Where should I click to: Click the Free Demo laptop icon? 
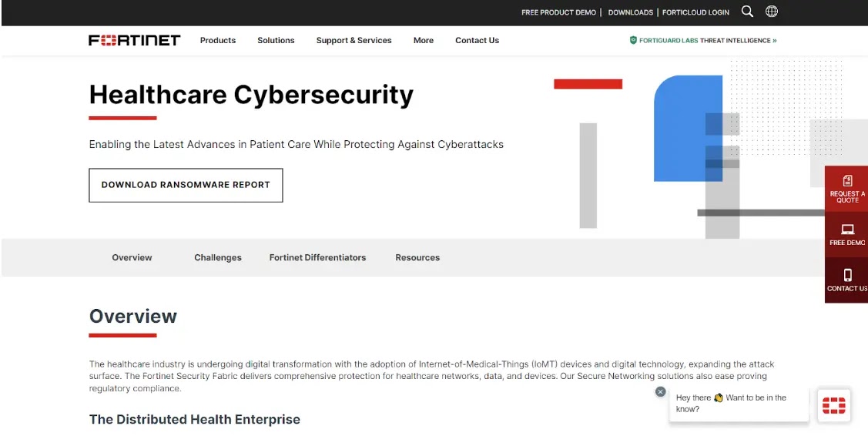click(847, 229)
